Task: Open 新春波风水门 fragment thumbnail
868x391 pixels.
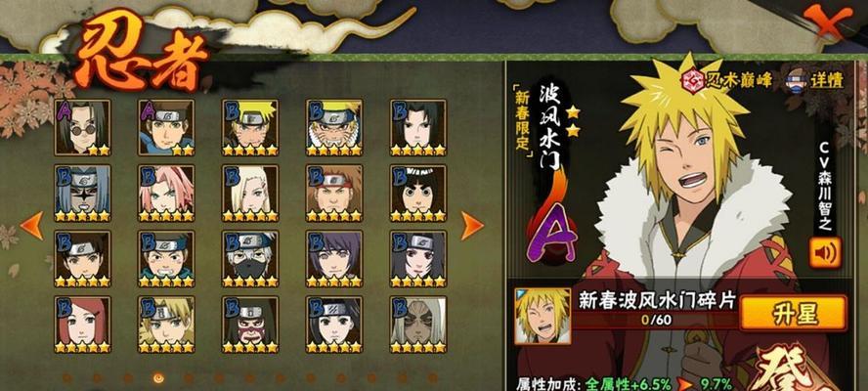Action: click(x=535, y=316)
